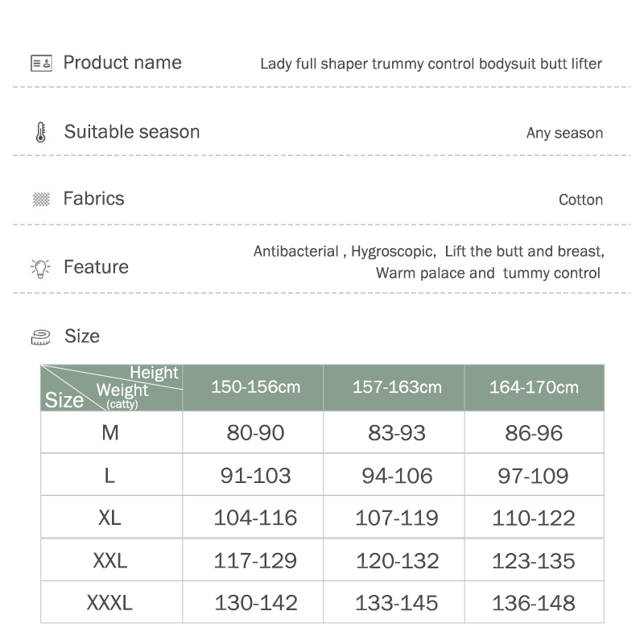
Task: Click the measuring tape icon beside Size
Action: coord(41,337)
